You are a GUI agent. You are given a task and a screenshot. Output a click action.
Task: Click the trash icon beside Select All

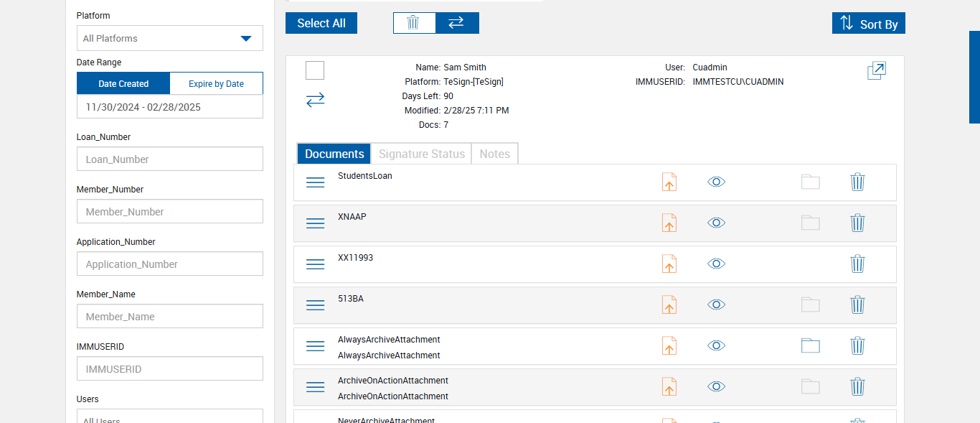(x=414, y=23)
